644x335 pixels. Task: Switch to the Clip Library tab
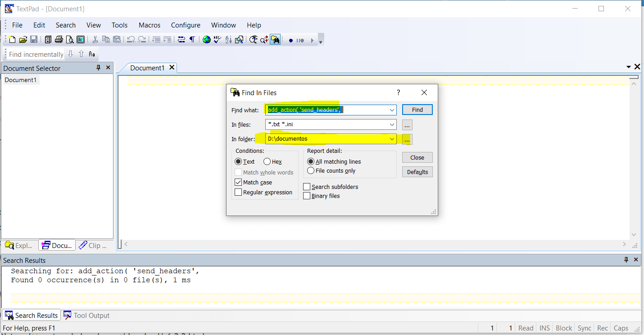[x=93, y=245]
